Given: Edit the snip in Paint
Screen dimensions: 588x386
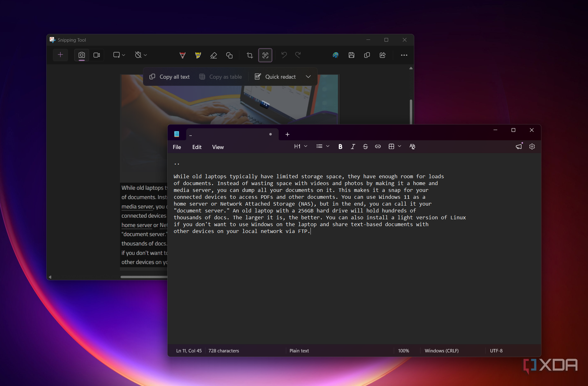Looking at the screenshot, I should [x=336, y=55].
